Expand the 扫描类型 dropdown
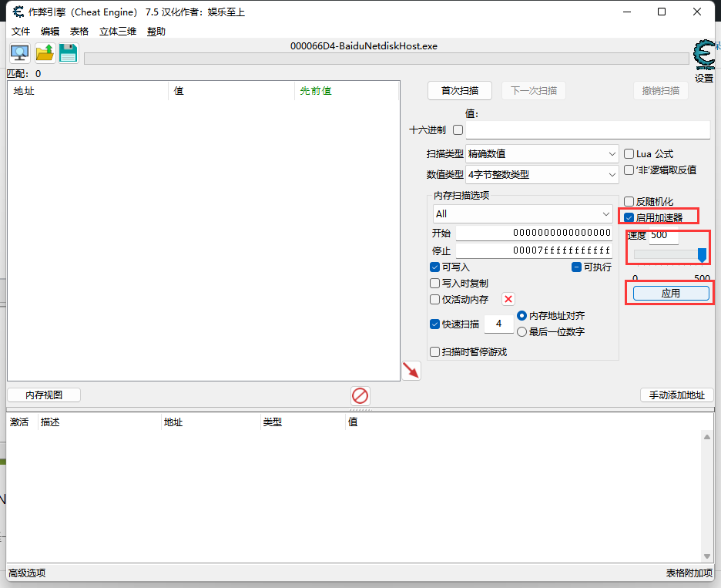 click(542, 154)
